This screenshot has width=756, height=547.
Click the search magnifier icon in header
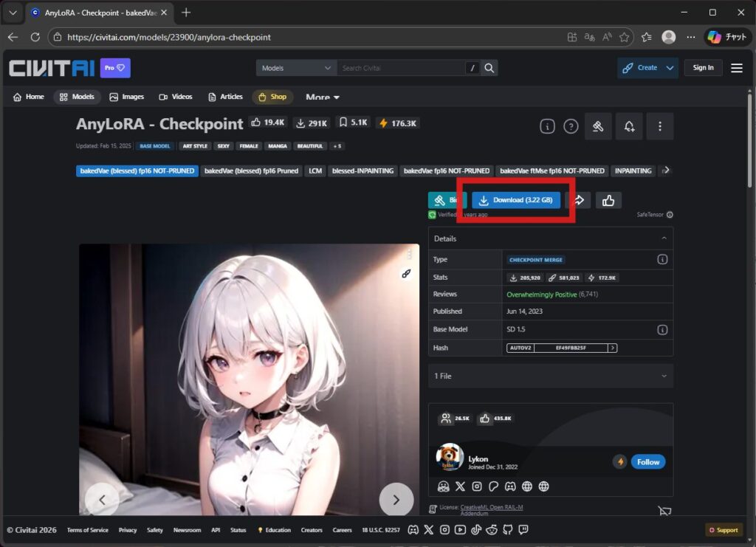(x=489, y=68)
